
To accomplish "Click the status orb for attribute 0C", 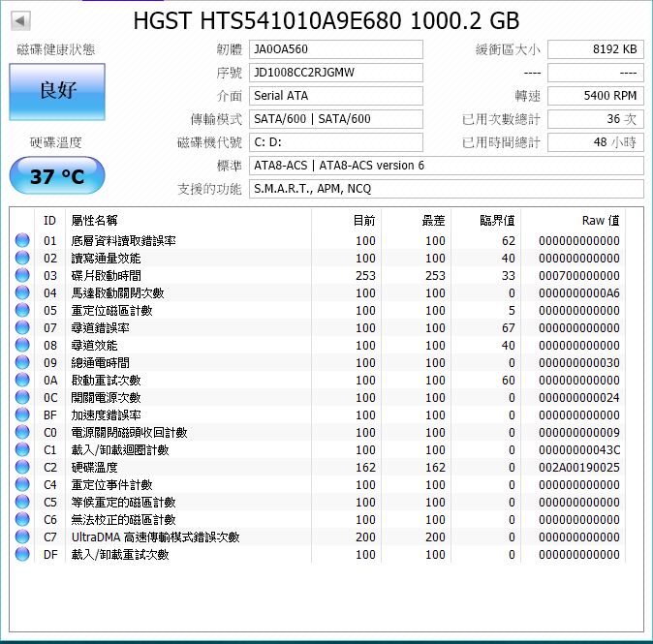I will click(x=22, y=398).
